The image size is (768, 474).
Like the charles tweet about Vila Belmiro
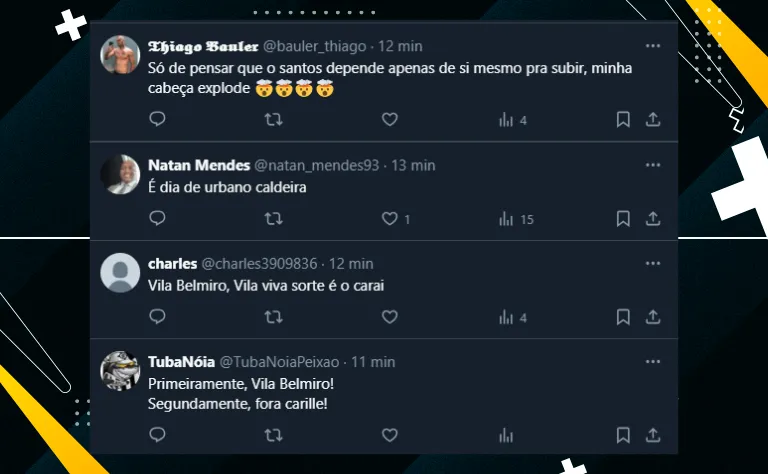[x=390, y=318]
